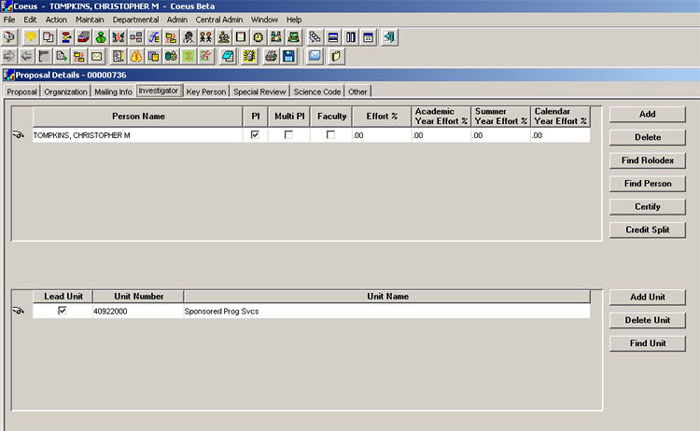Click the exit door icon
700x431 pixels.
pos(389,37)
